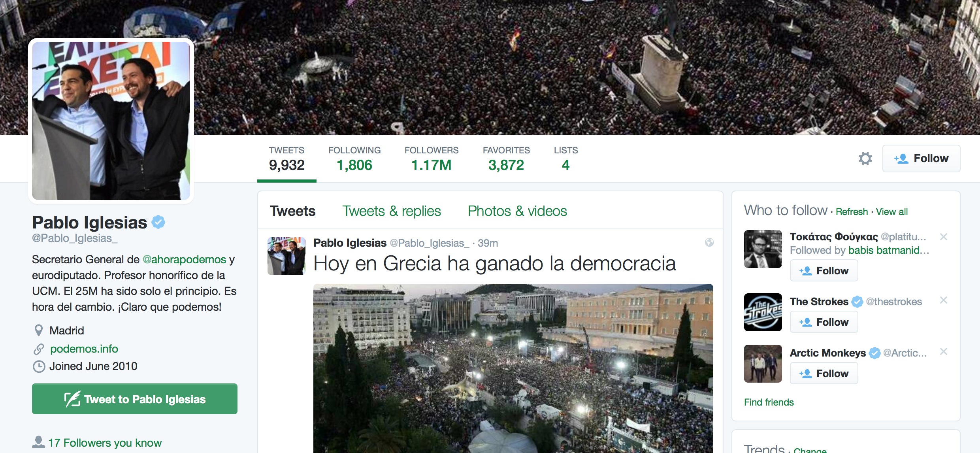980x453 pixels.
Task: Follow The Strokes account
Action: (824, 322)
